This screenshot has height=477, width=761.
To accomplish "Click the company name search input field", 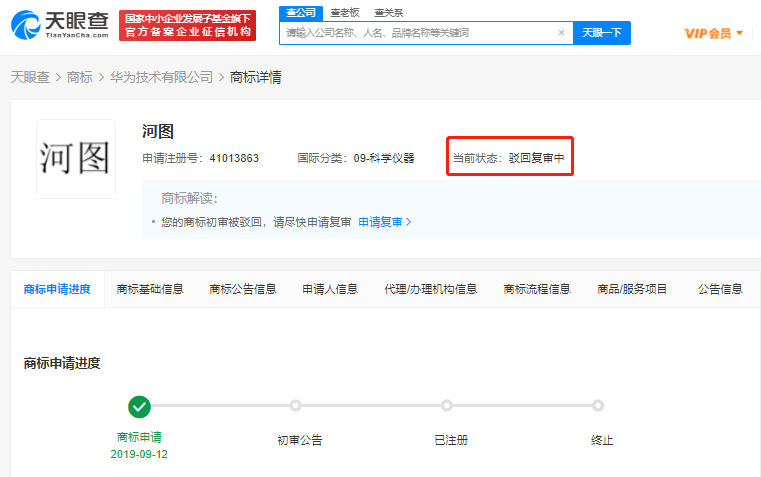I will point(415,33).
